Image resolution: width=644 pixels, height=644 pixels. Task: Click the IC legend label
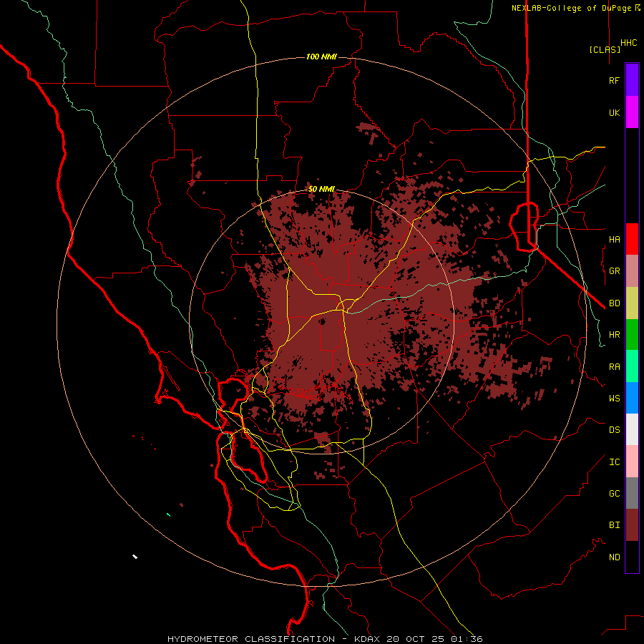coord(614,462)
